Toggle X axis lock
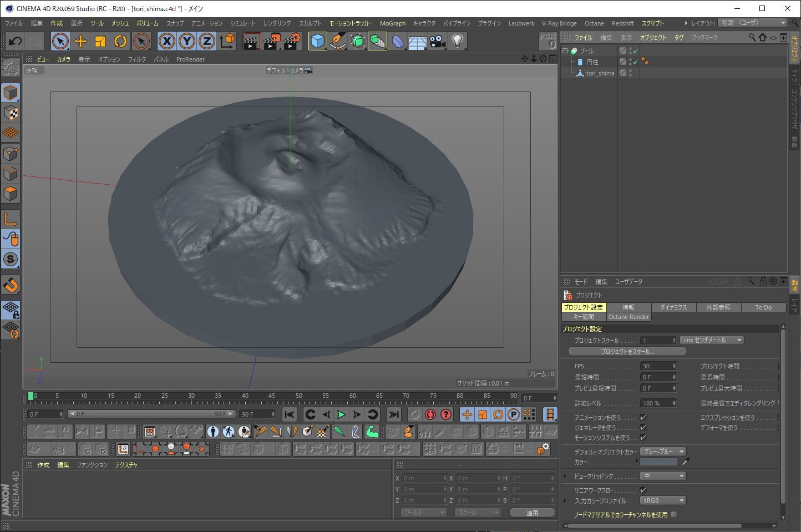Screen dimensions: 801x532 167,41
